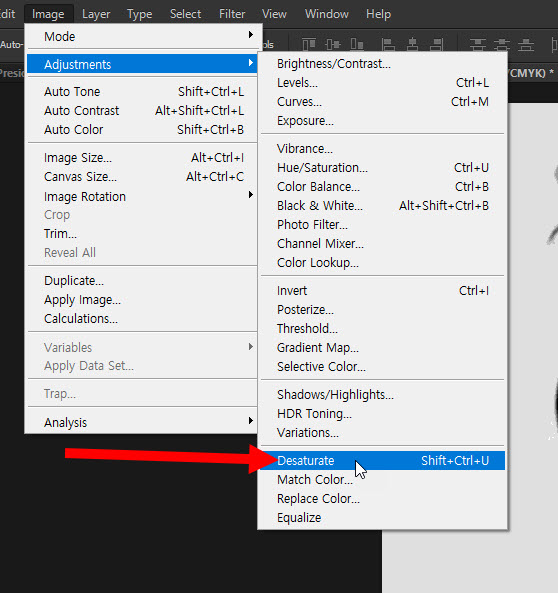Image resolution: width=558 pixels, height=593 pixels.
Task: Choose Duplicate from Image menu
Action: (x=142, y=281)
